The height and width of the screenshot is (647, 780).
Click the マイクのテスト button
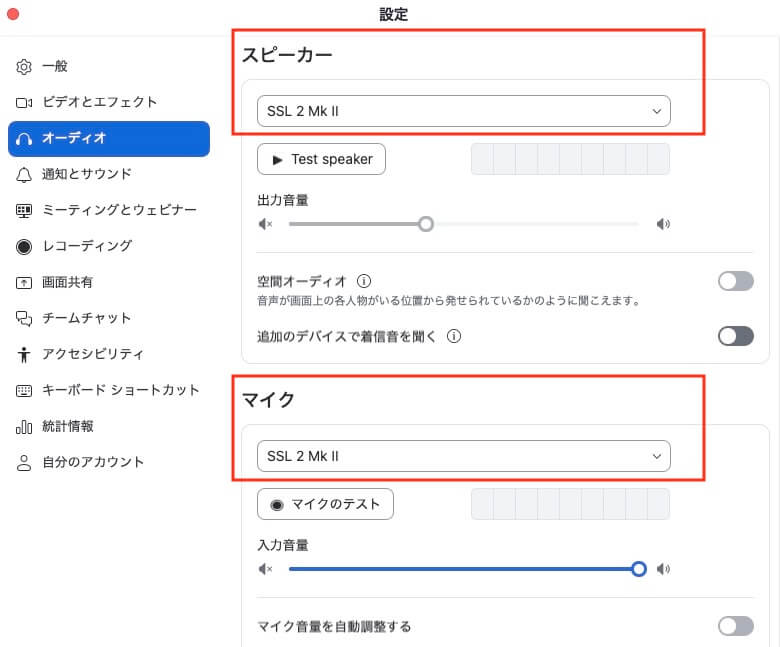coord(325,504)
